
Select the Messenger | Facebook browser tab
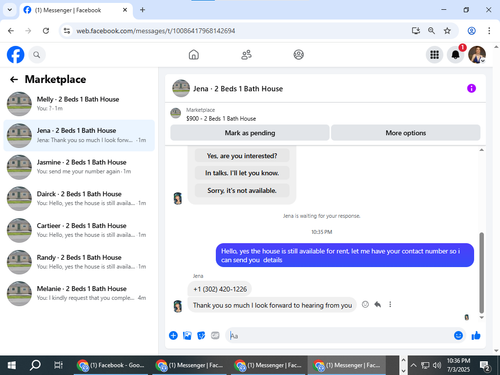[76, 10]
